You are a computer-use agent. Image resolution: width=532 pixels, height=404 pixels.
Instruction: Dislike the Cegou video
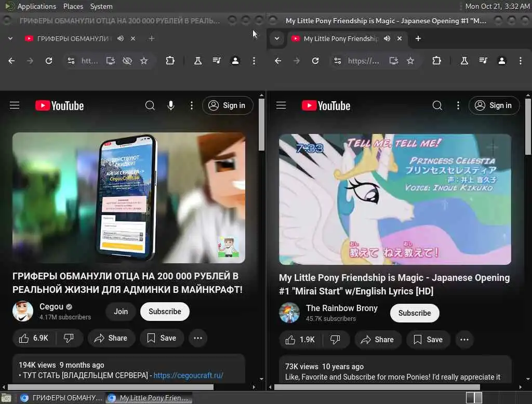(x=69, y=338)
